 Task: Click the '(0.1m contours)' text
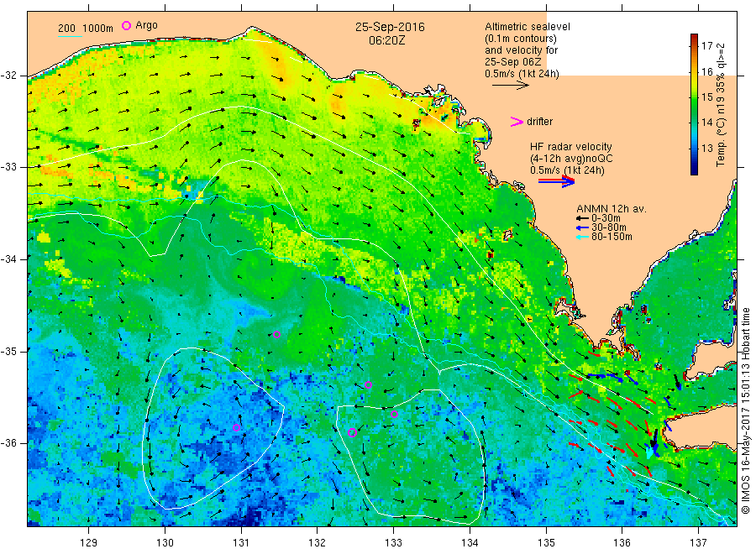pos(520,39)
